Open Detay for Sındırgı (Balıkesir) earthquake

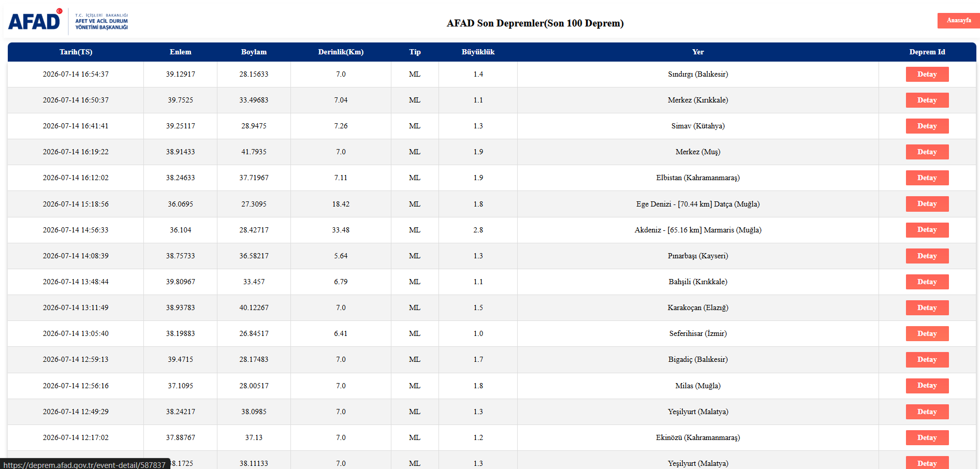[927, 74]
